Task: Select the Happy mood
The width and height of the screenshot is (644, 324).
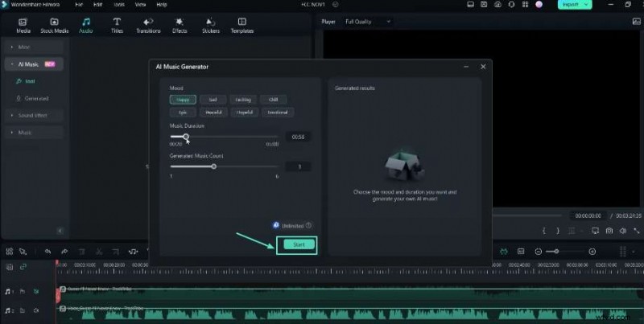Action: (x=183, y=100)
